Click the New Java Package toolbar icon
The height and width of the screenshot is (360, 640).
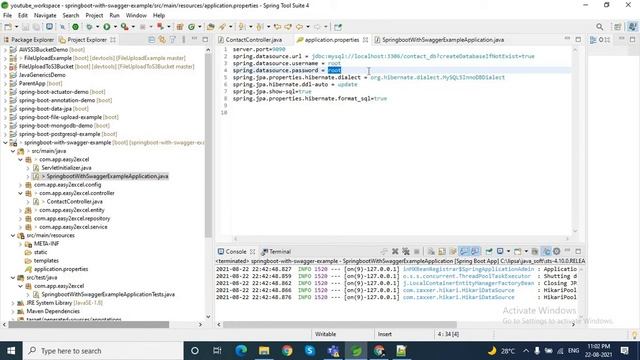click(x=180, y=27)
